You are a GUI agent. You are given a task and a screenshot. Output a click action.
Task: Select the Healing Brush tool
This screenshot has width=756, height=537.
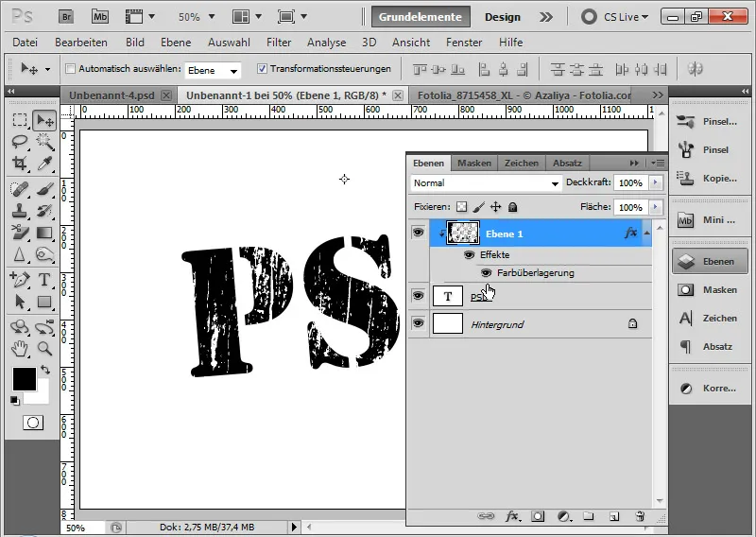[x=20, y=189]
